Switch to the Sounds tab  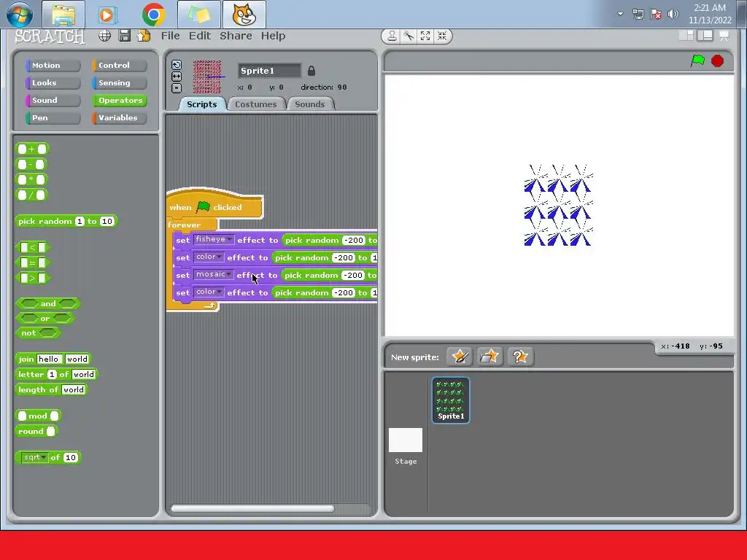point(309,104)
